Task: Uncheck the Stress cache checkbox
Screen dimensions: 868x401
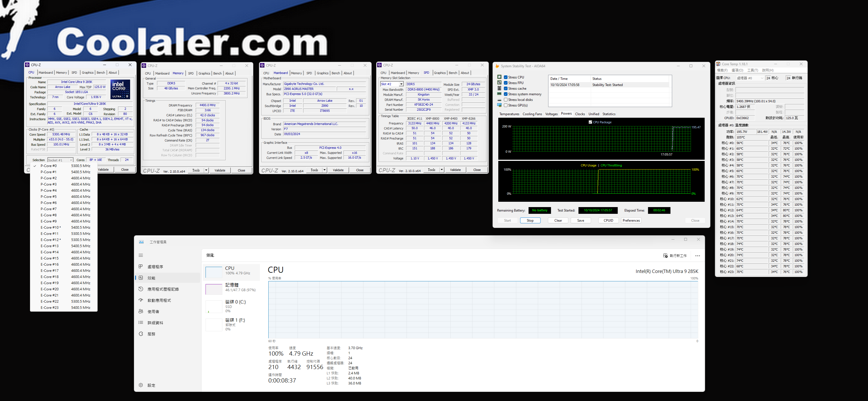Action: point(506,89)
